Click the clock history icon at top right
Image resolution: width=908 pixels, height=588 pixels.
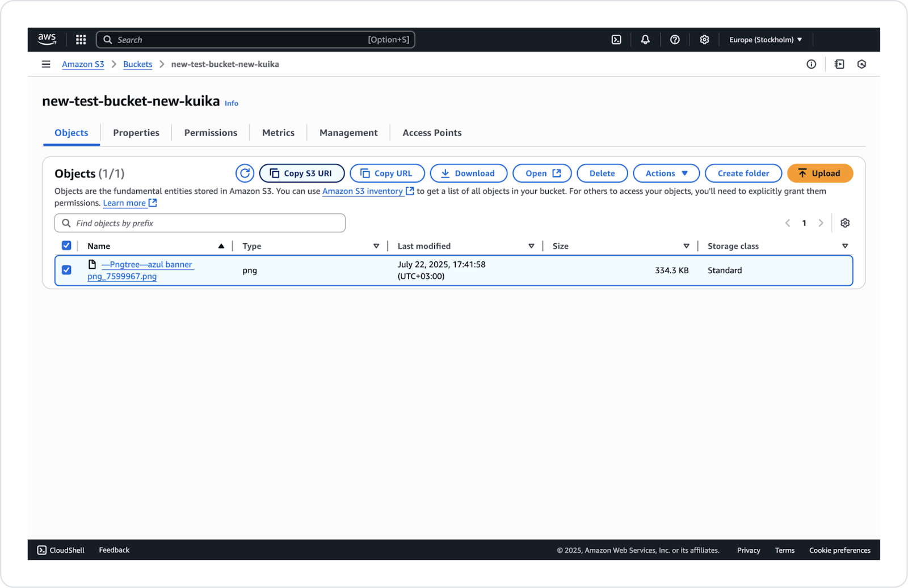pos(861,64)
